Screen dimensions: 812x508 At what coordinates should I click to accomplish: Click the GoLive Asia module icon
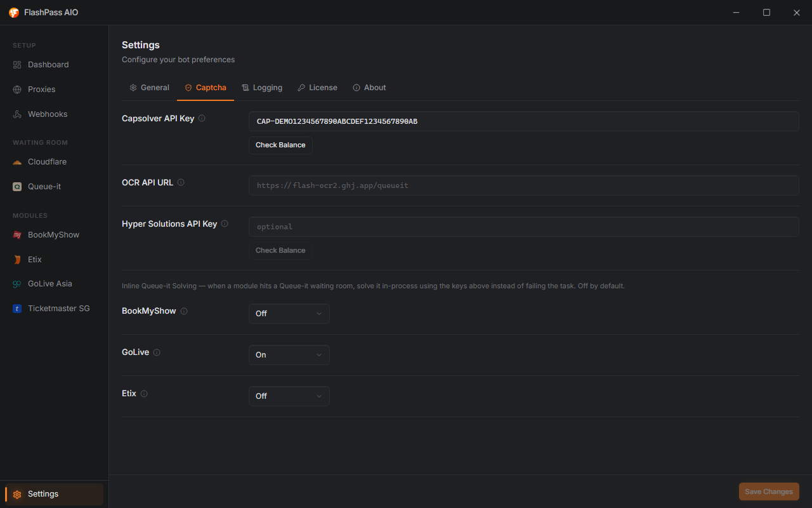17,284
